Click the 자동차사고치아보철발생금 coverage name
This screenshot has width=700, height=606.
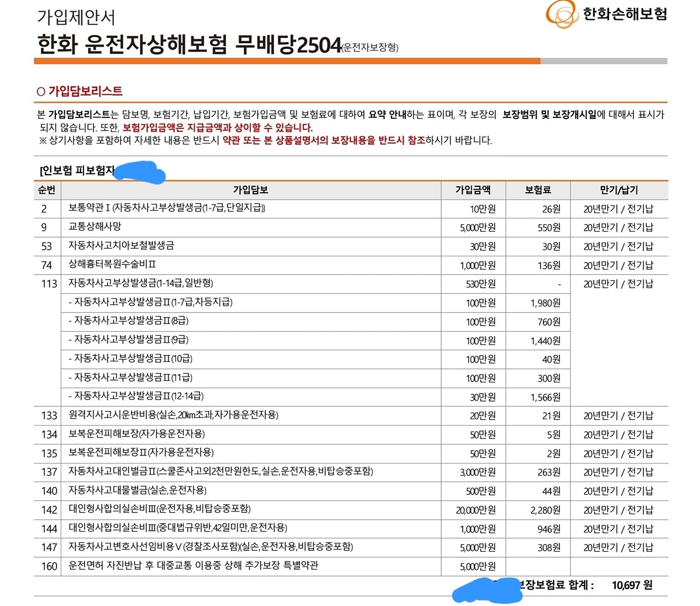[x=121, y=246]
